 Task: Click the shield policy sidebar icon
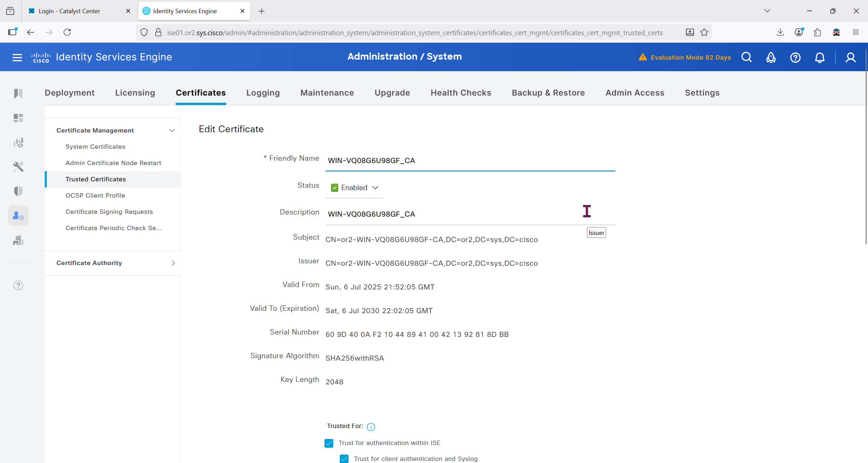click(x=18, y=191)
